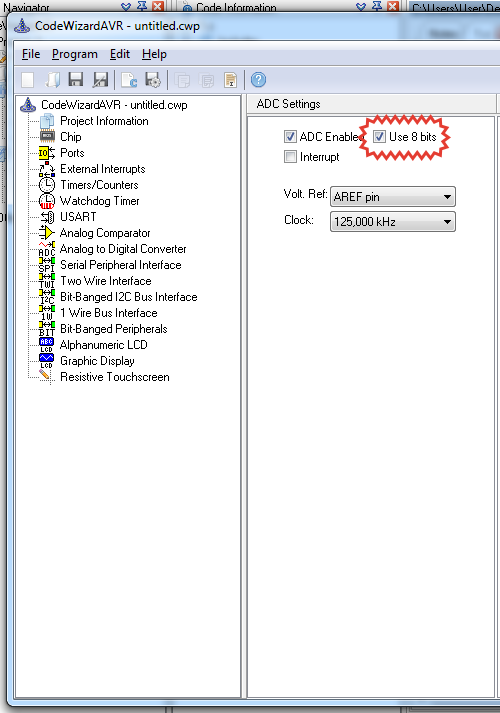500x713 pixels.
Task: Open the Volt. Ref AREF pin dropdown
Action: (393, 197)
